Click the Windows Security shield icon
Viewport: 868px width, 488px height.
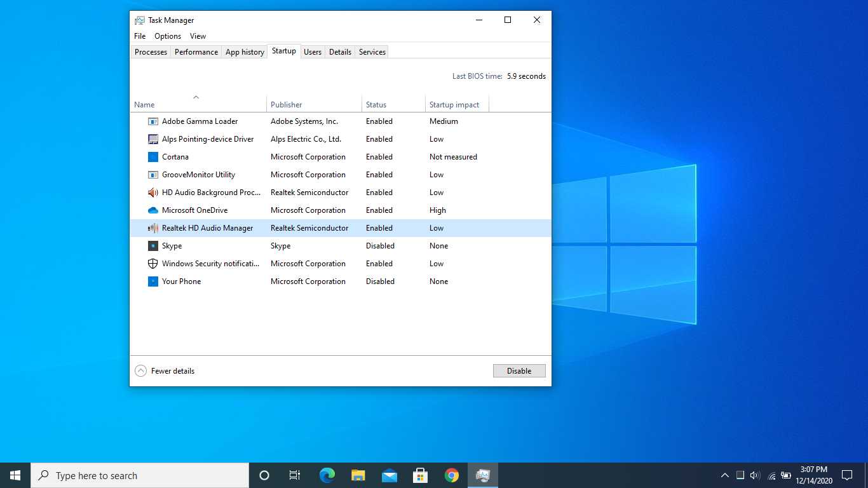click(153, 264)
